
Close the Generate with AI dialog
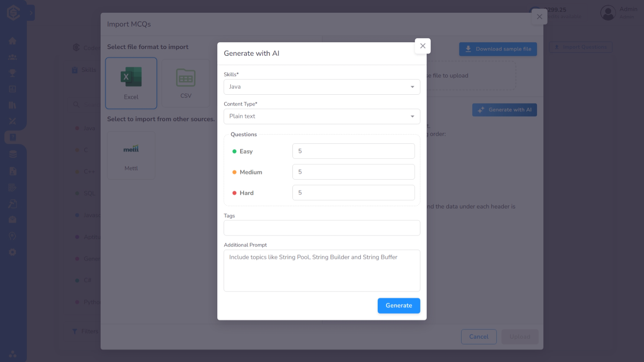423,46
